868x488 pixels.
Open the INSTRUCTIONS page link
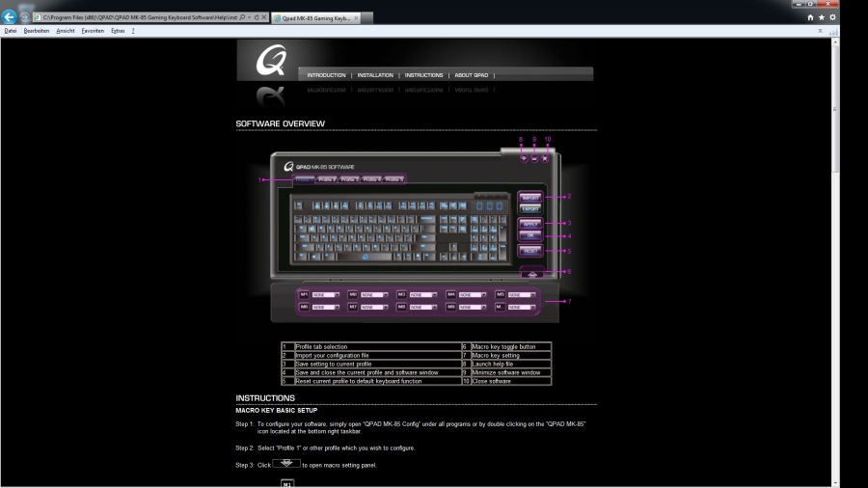[x=423, y=75]
